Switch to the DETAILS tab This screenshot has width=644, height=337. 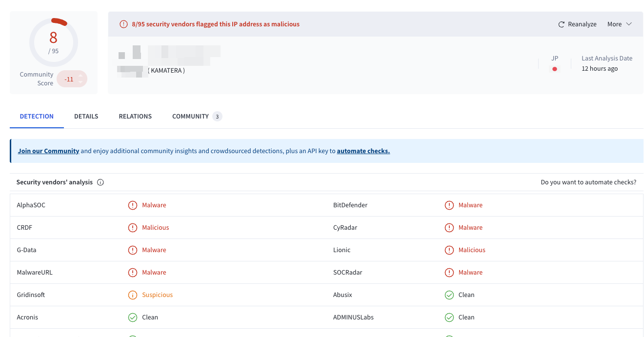pyautogui.click(x=86, y=116)
